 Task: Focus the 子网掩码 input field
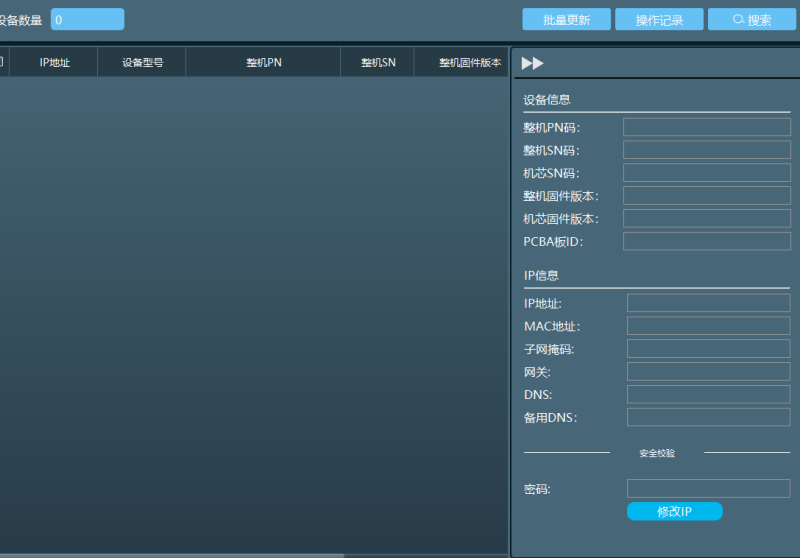708,349
